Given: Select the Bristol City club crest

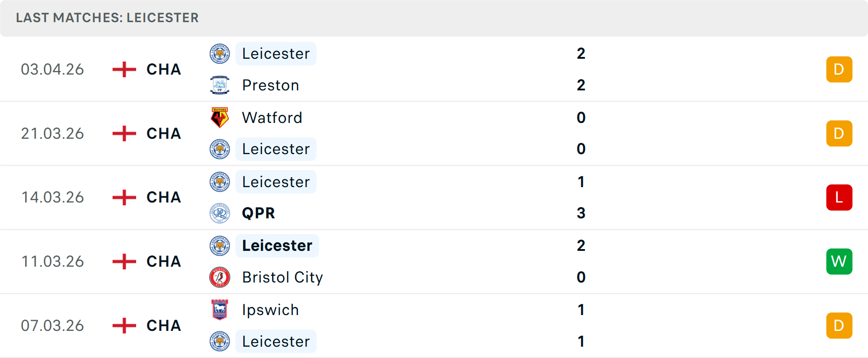Looking at the screenshot, I should click(220, 277).
